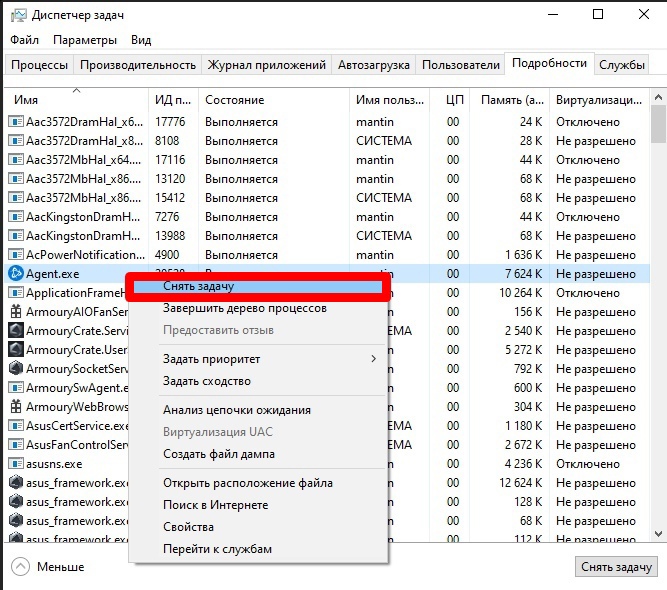Click the scrollbar up arrow

(x=658, y=97)
